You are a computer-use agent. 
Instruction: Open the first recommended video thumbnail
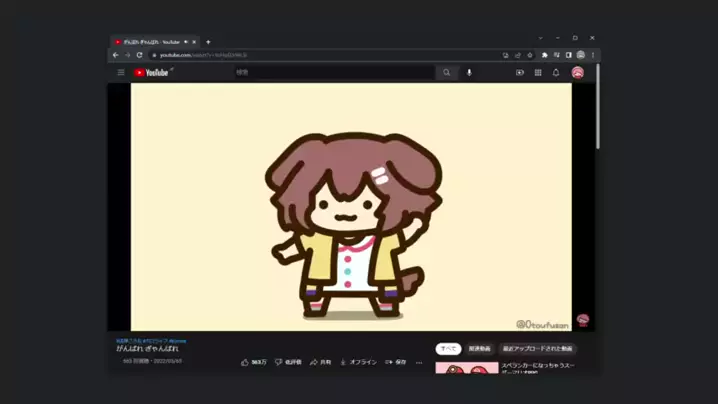(x=467, y=369)
